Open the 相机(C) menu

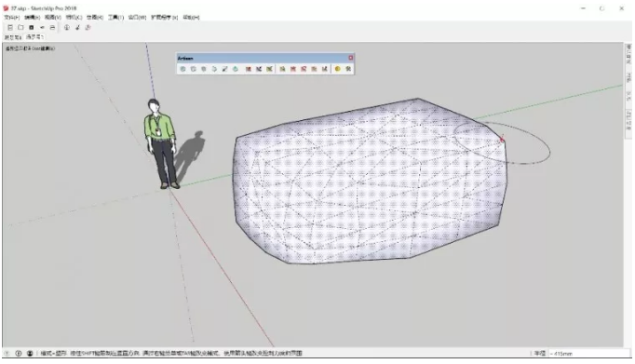[74, 18]
